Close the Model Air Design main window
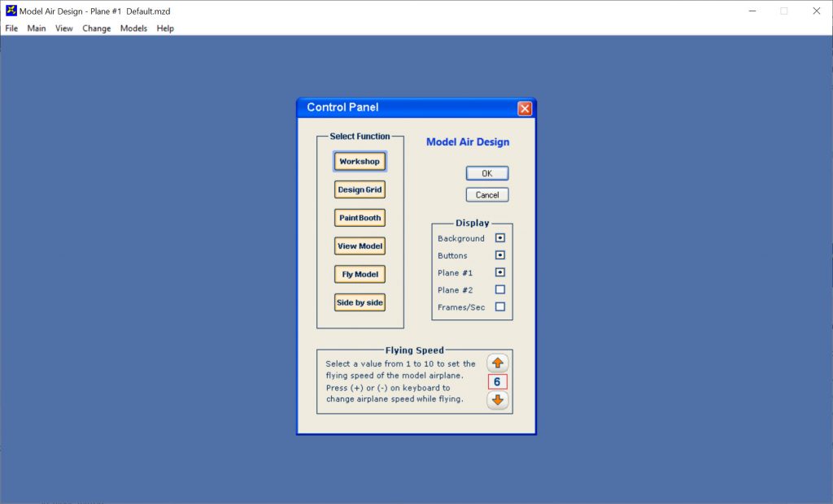 click(x=817, y=11)
